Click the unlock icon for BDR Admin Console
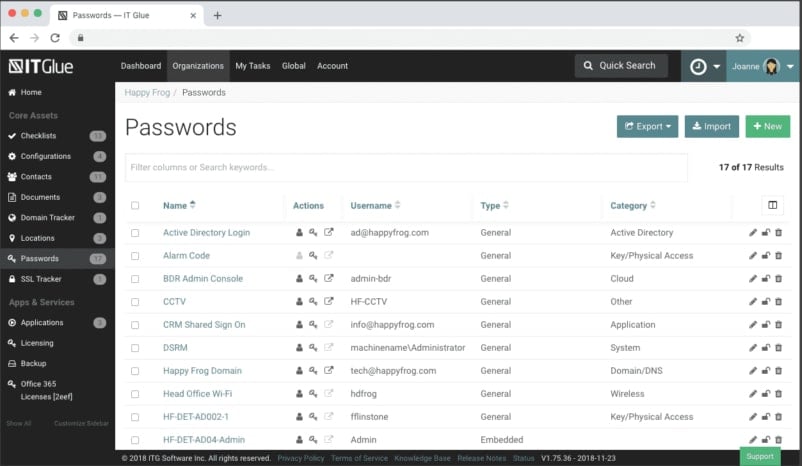 766,279
